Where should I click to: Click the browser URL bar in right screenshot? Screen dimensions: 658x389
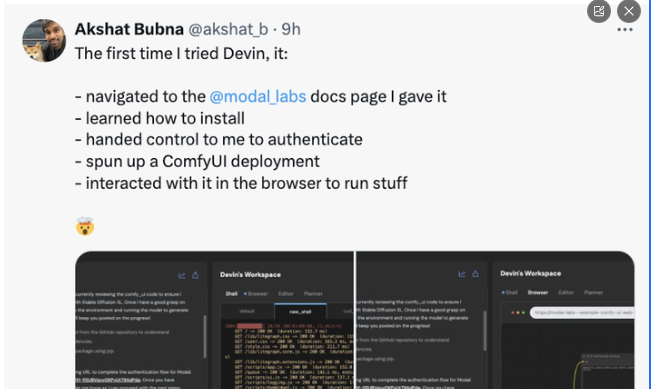(x=582, y=313)
